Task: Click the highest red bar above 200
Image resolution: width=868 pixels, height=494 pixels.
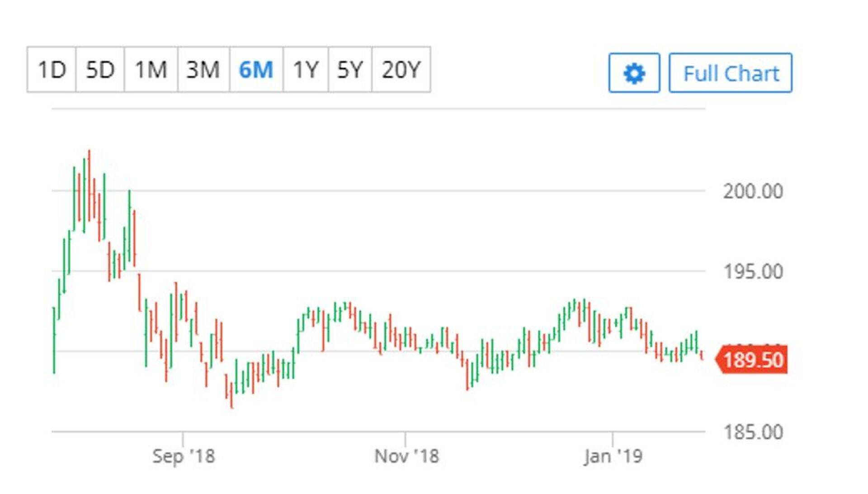Action: pyautogui.click(x=89, y=181)
